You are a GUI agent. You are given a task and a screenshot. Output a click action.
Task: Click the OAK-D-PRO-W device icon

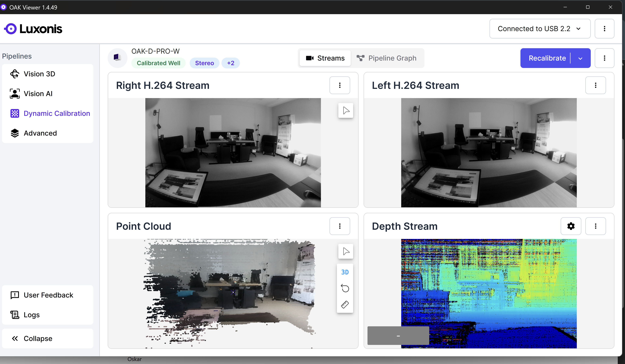(117, 58)
